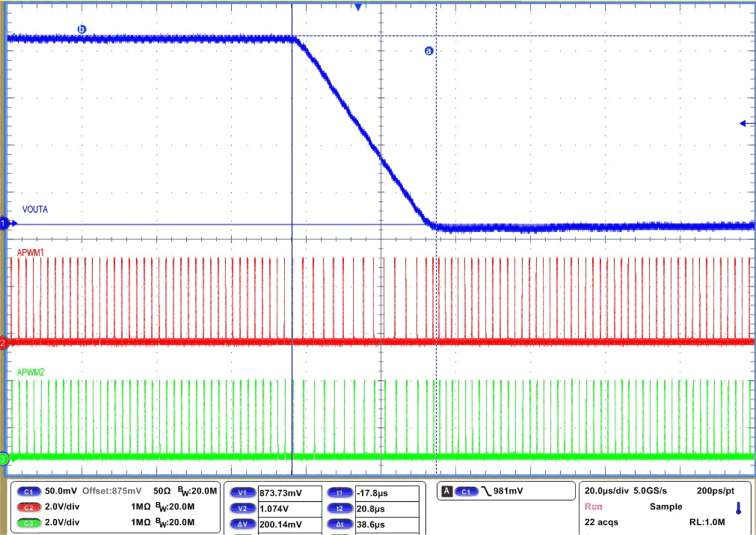
Task: Click the -17.8µs t1 value field
Action: pos(386,493)
